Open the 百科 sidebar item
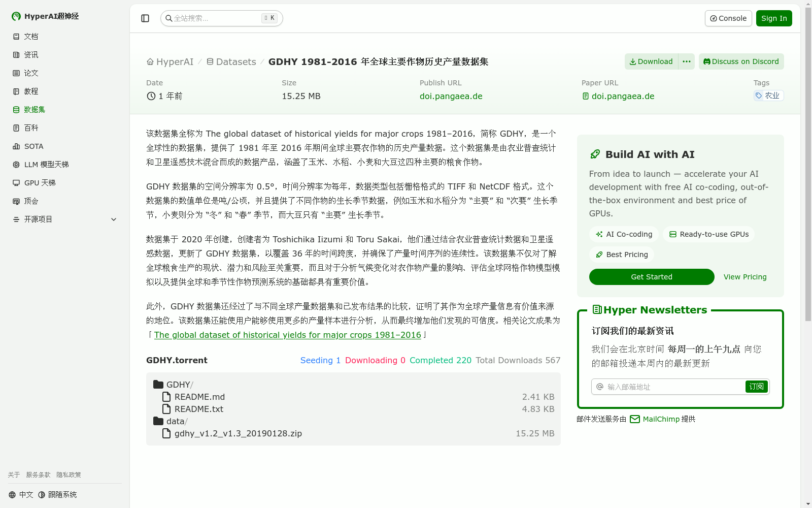 [x=65, y=128]
